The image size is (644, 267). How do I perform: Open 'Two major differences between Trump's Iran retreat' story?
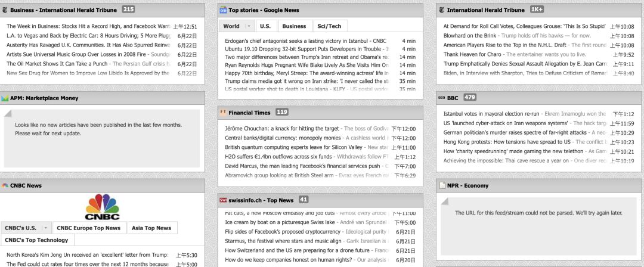pos(307,57)
